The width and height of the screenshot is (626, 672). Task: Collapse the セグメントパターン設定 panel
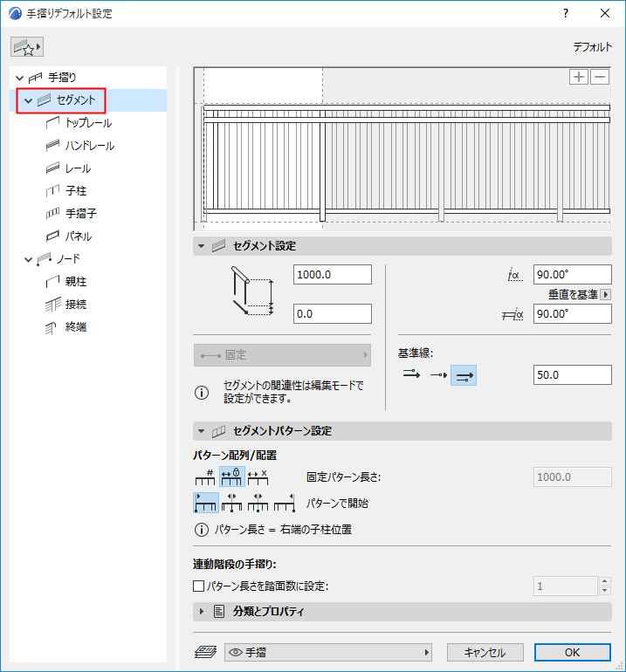point(201,431)
